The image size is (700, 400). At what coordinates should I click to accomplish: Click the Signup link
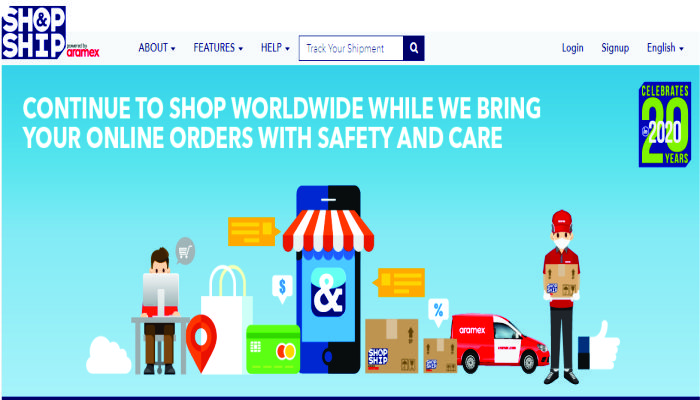(x=615, y=48)
